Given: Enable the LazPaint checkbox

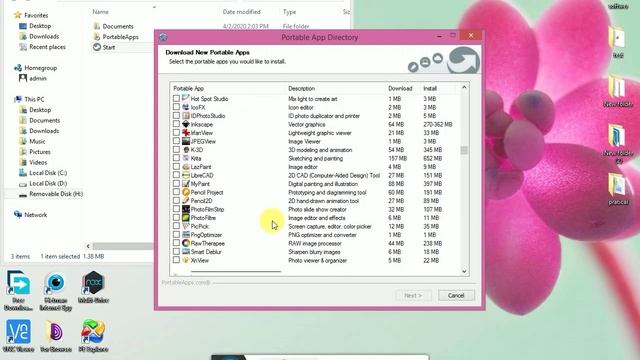Looking at the screenshot, I should 176,167.
